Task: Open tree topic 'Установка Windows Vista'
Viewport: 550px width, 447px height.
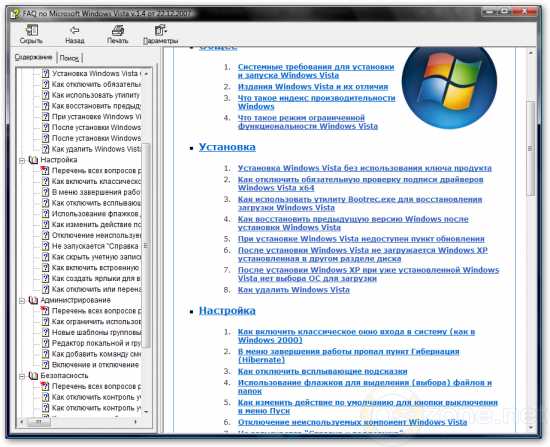Action: coord(95,74)
